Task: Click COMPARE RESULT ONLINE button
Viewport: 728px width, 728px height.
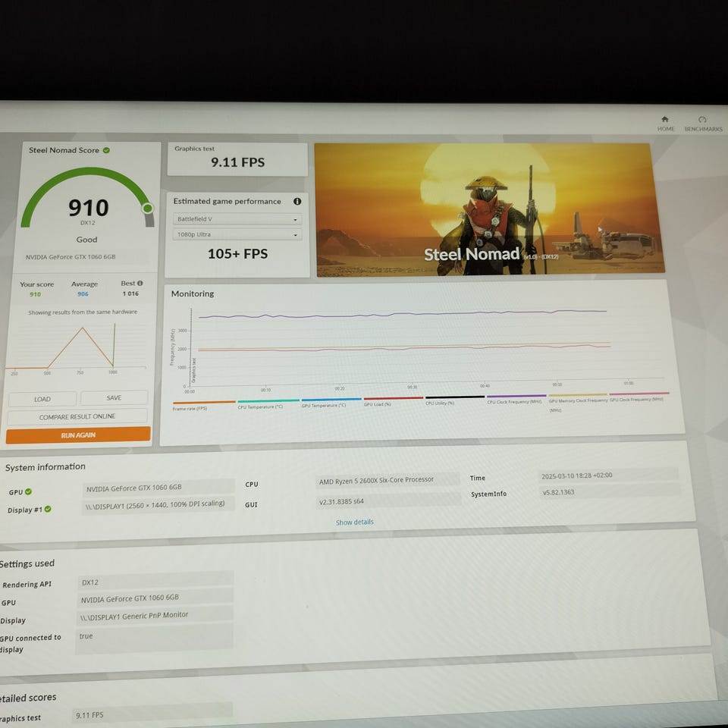Action: point(77,417)
